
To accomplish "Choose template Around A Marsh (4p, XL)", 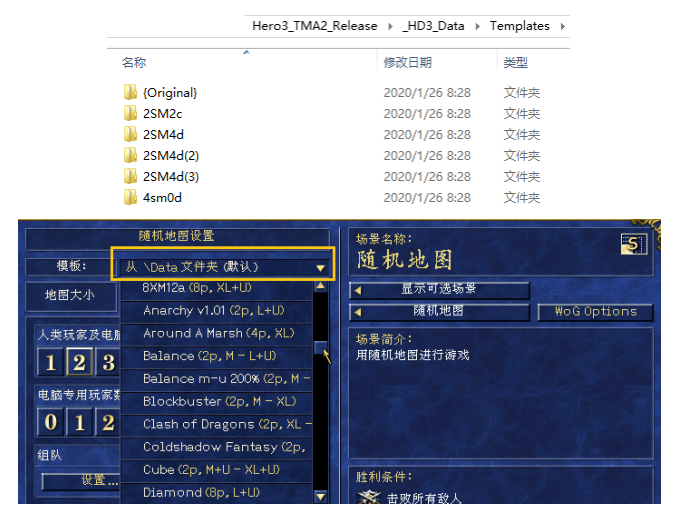I will (216, 333).
